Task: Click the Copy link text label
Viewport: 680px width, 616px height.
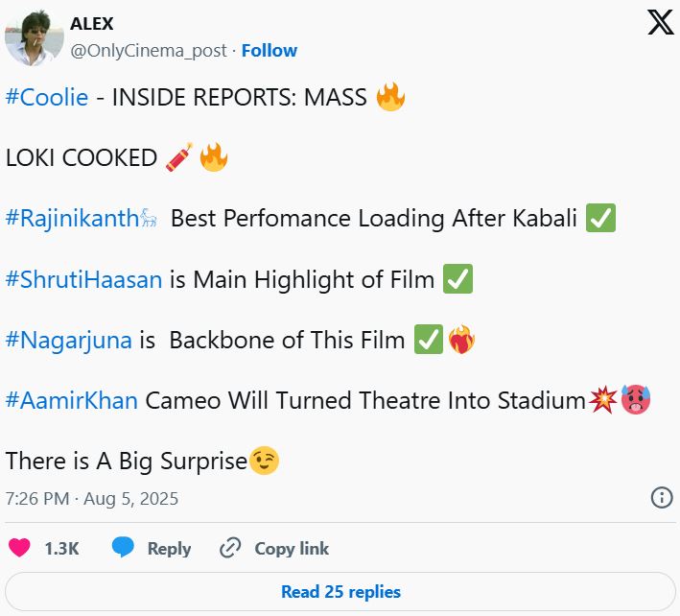Action: [x=292, y=549]
